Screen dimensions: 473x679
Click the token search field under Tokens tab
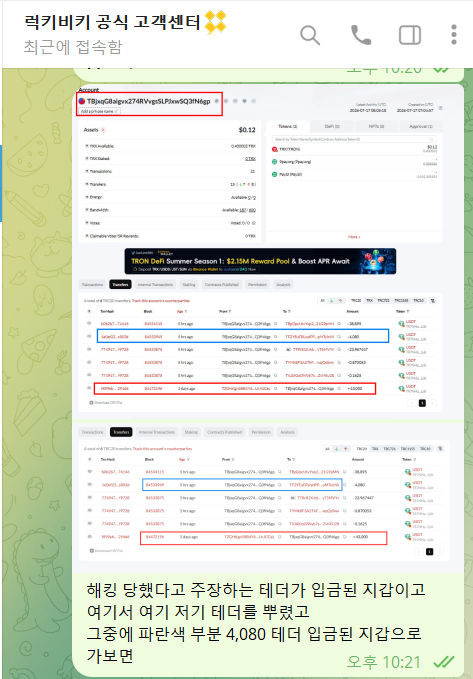pos(354,139)
